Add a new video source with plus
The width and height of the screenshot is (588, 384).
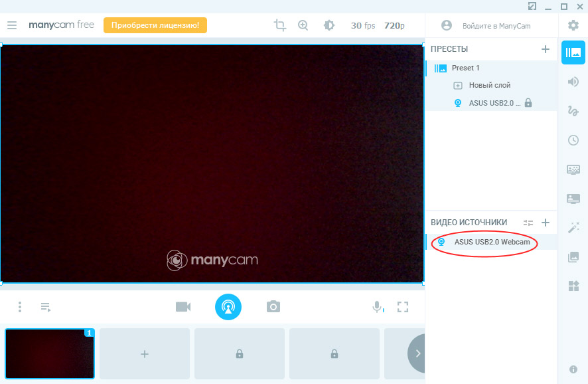[x=546, y=223]
